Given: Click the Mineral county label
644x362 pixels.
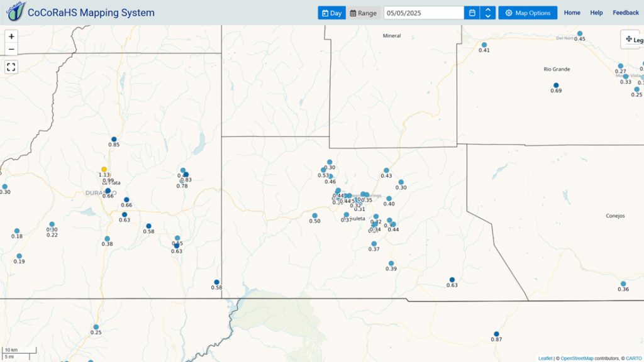Looking at the screenshot, I should 392,36.
